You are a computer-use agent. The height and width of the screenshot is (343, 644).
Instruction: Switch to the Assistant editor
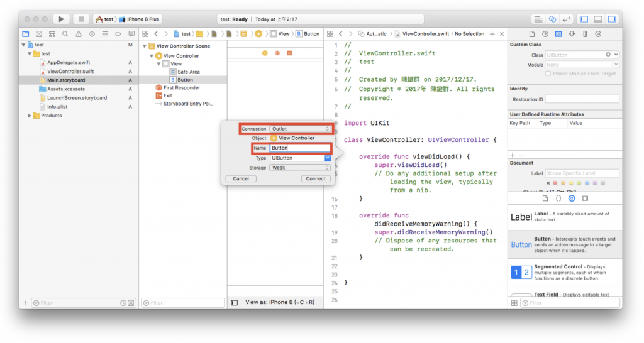pyautogui.click(x=552, y=19)
